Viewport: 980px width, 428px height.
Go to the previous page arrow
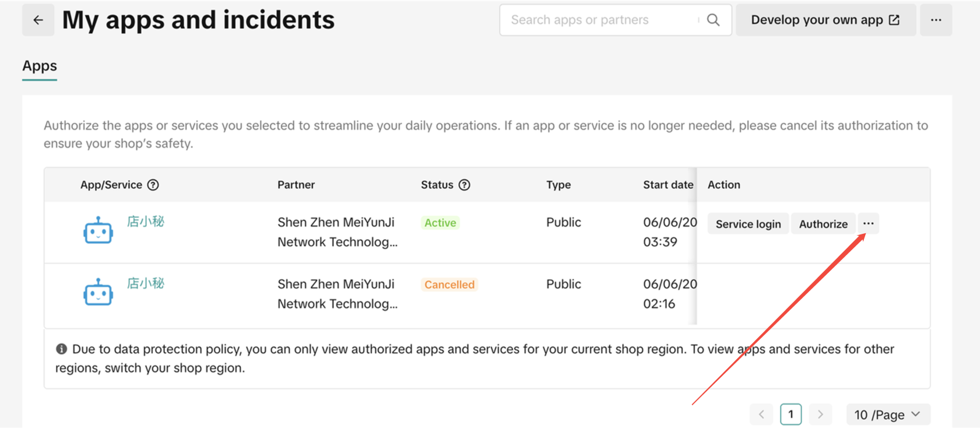761,415
